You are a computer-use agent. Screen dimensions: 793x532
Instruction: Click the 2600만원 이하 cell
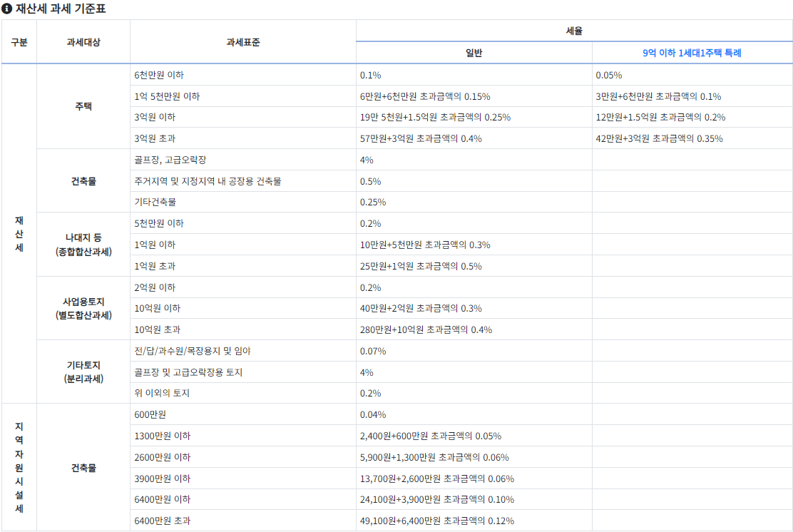[x=242, y=456]
